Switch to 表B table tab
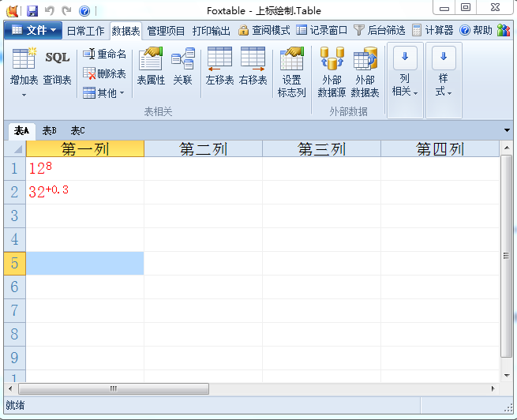Image resolution: width=517 pixels, height=420 pixels. click(x=50, y=131)
